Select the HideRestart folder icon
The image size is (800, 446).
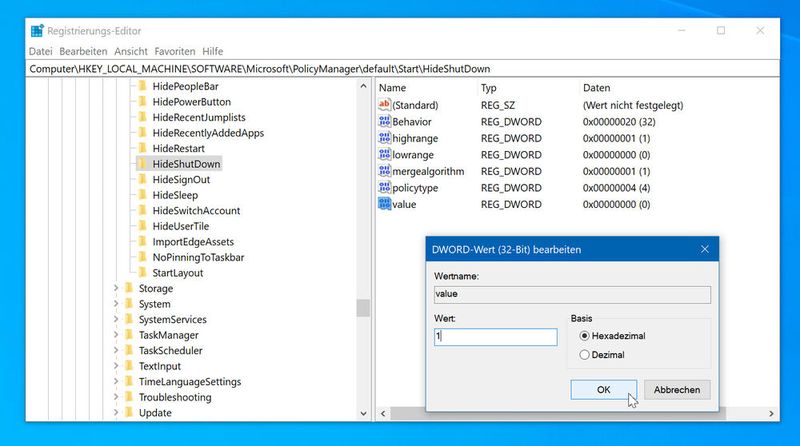coord(143,148)
